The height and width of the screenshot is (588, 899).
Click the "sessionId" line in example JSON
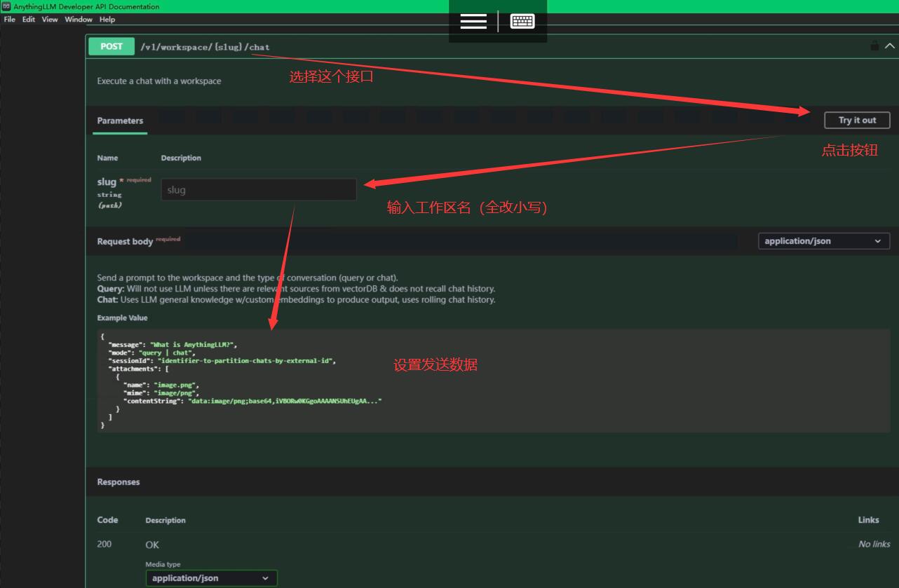tap(222, 361)
